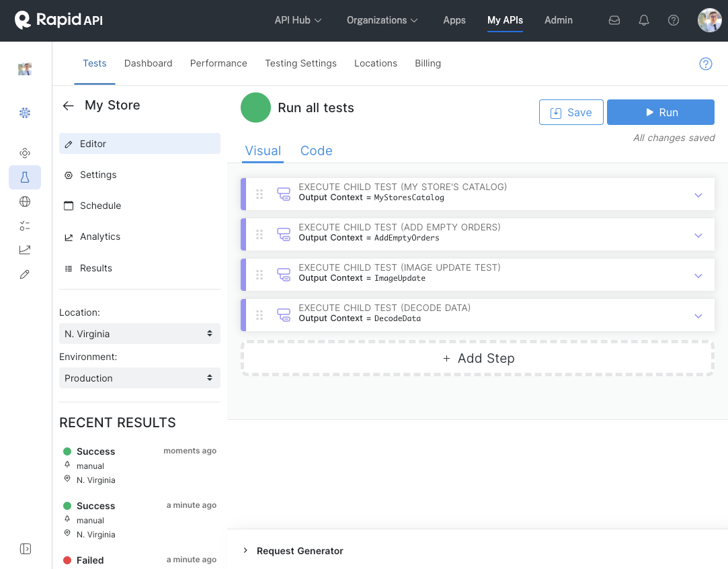Open the inbox icon in header
The height and width of the screenshot is (569, 728).
tap(614, 20)
